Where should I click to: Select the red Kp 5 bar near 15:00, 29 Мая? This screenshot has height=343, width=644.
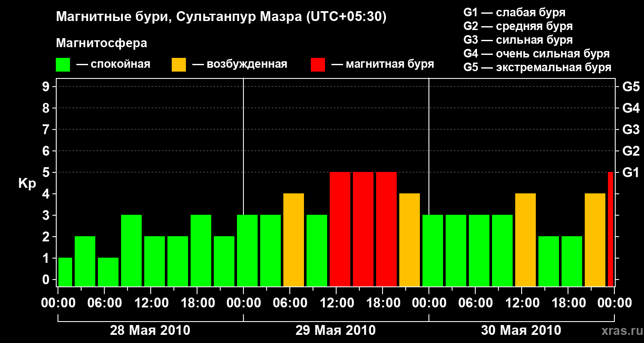(x=363, y=229)
